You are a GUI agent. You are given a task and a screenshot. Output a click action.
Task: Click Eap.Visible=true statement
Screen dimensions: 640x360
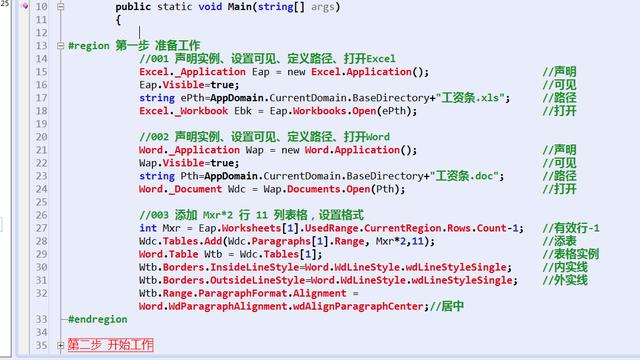[189, 85]
